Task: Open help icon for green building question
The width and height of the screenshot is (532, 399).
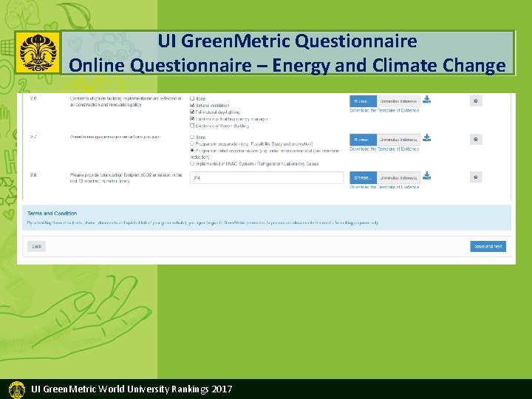Action: click(x=476, y=100)
